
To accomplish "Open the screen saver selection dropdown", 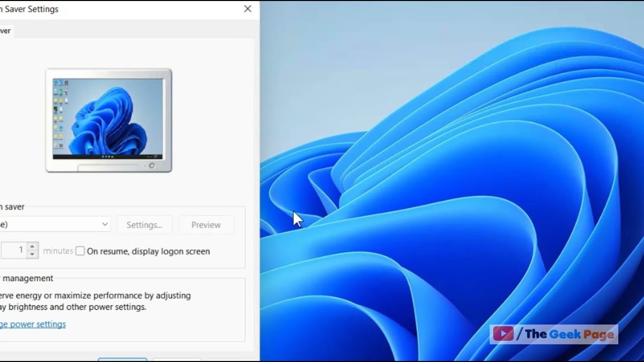I will click(55, 224).
